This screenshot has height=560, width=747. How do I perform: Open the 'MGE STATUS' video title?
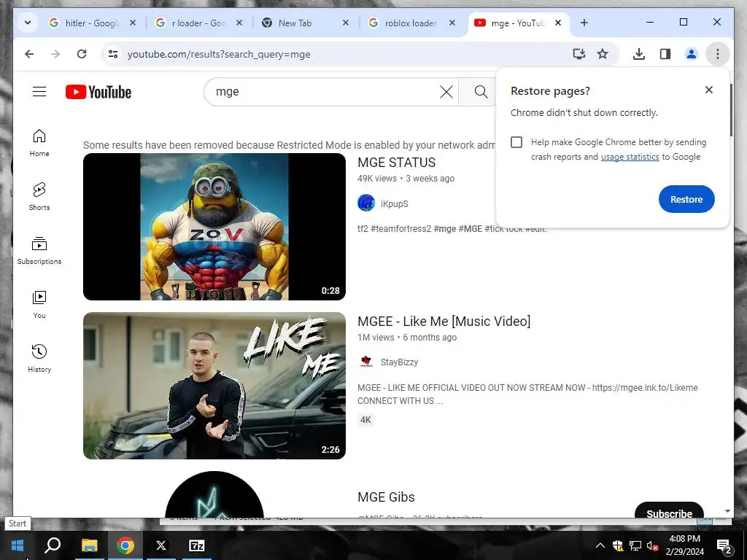(x=396, y=163)
